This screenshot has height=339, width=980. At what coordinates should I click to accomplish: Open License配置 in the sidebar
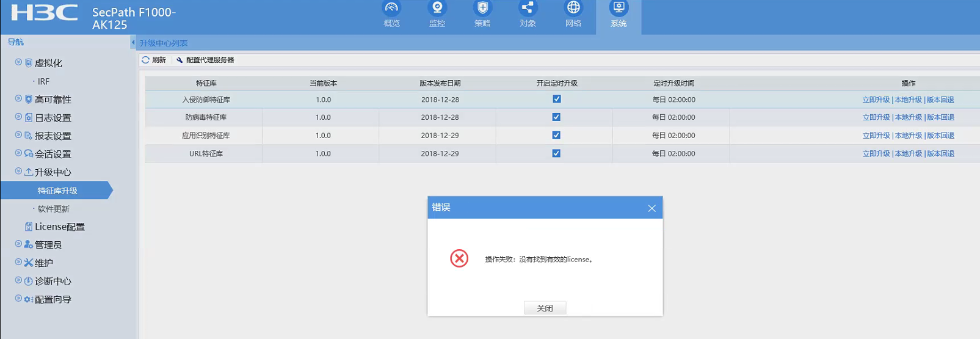click(59, 227)
